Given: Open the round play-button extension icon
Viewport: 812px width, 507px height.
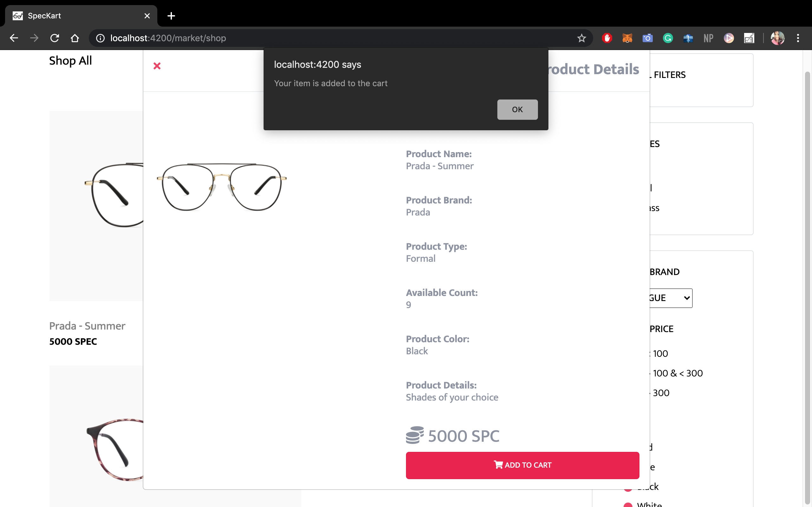Looking at the screenshot, I should coord(729,38).
